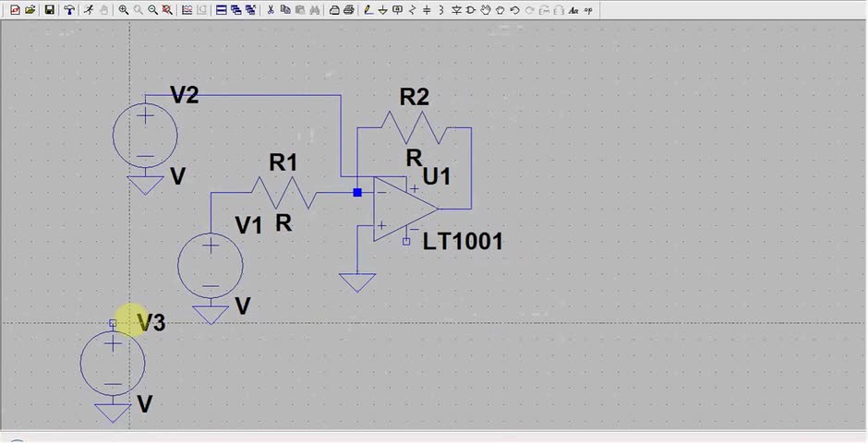Image resolution: width=868 pixels, height=443 pixels.
Task: Click the Undo arrow icon
Action: click(514, 10)
